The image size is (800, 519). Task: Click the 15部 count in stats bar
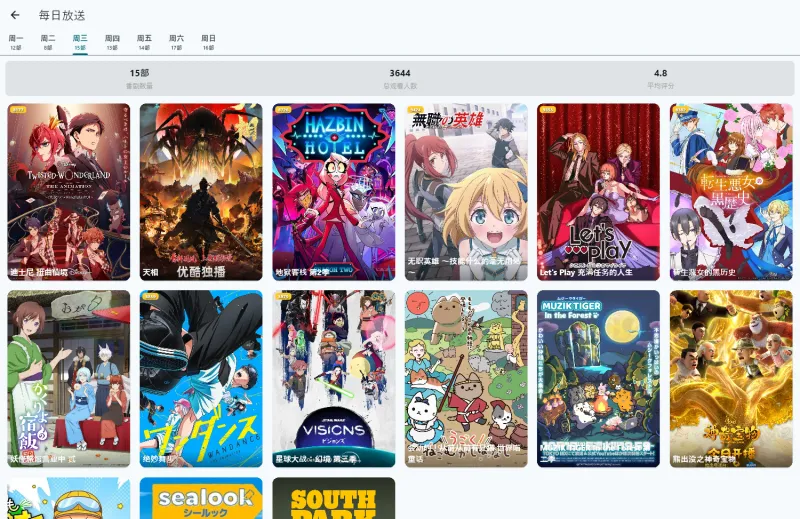point(139,73)
